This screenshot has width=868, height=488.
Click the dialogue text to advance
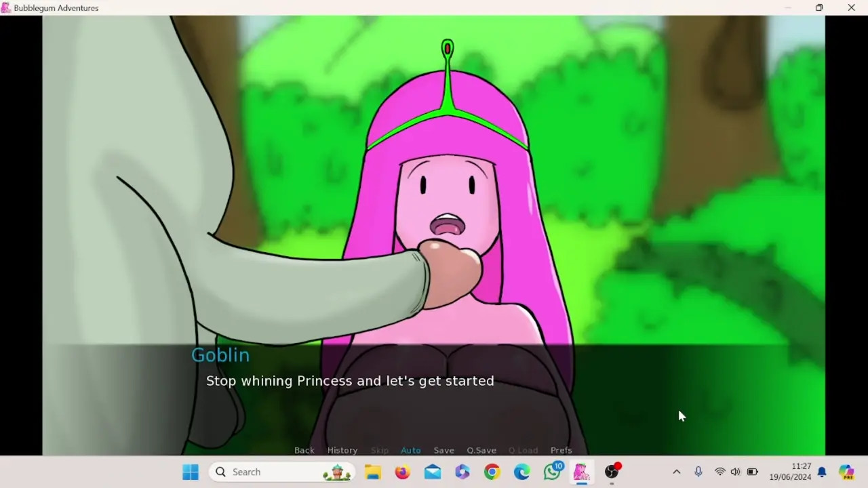[350, 381]
